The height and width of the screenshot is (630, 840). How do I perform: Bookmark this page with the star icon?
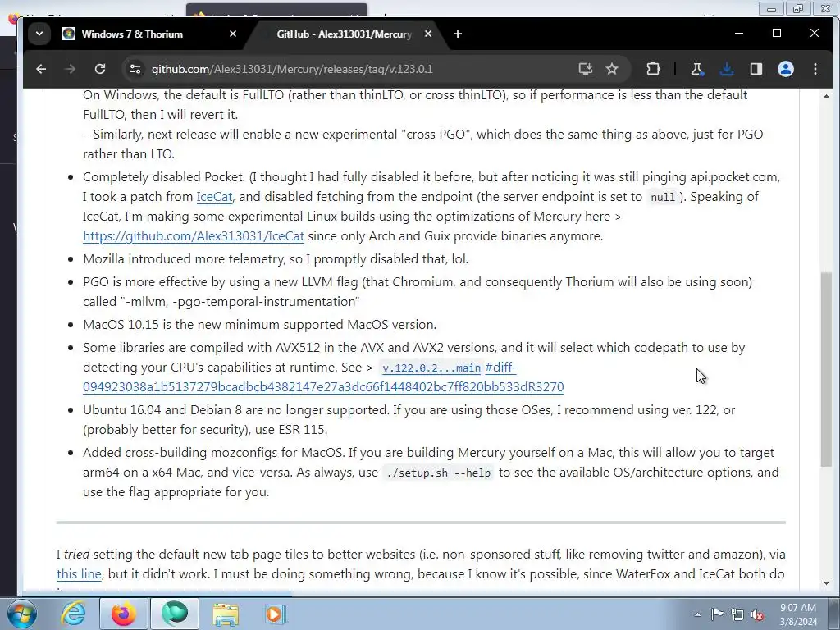point(612,69)
